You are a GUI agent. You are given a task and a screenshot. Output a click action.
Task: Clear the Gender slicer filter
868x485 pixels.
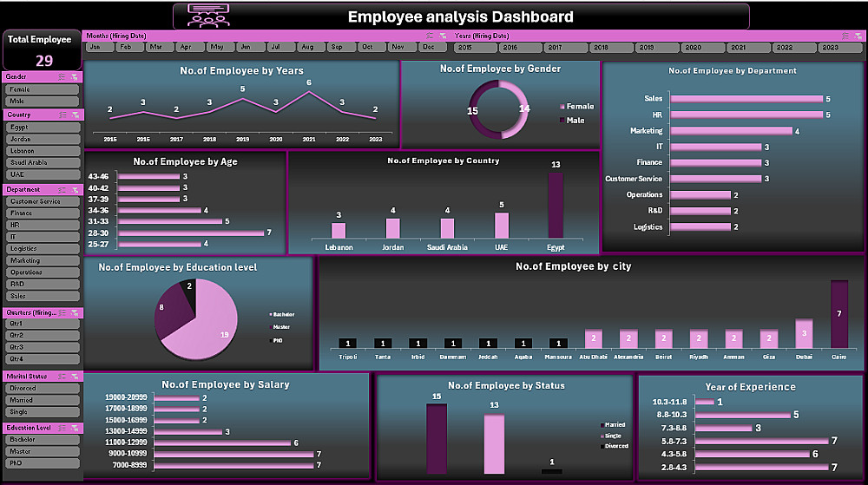75,77
